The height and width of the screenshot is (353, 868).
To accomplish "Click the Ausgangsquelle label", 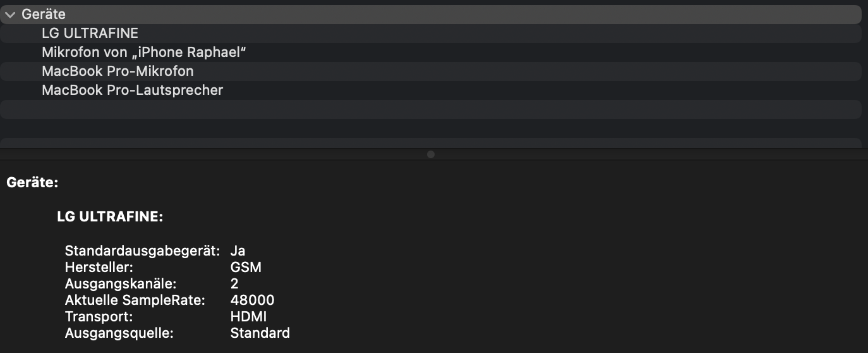I will point(119,333).
